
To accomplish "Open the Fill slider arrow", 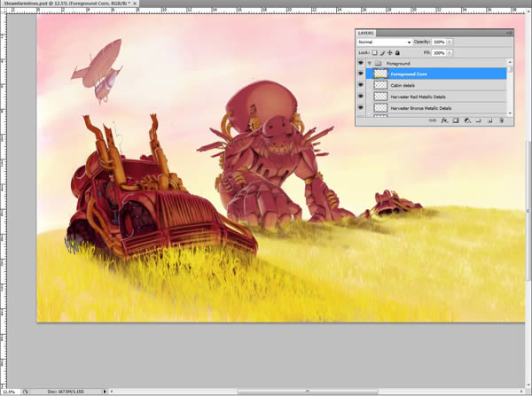I will [450, 52].
